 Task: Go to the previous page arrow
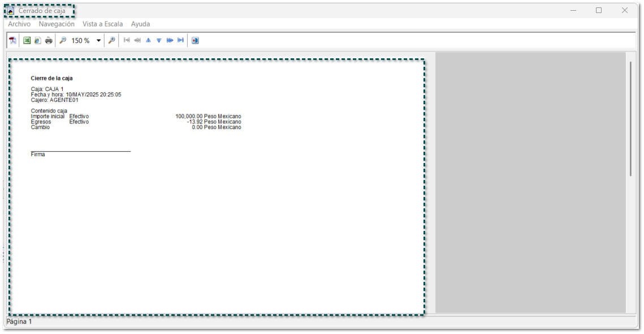148,40
